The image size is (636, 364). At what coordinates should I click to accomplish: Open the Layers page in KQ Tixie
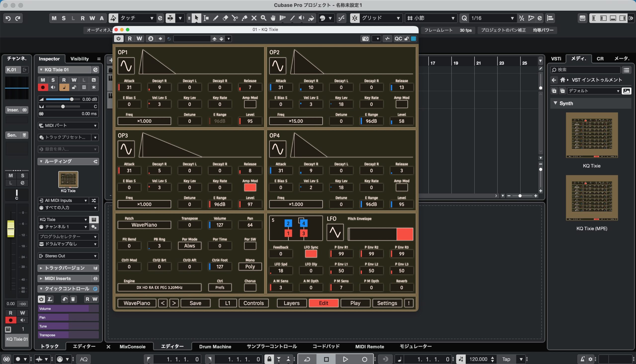click(292, 303)
